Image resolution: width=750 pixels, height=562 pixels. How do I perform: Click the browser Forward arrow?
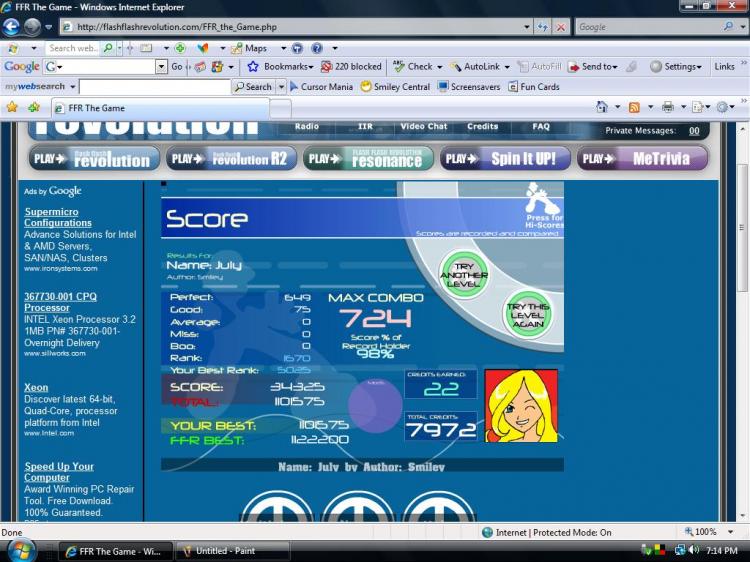pos(32,27)
